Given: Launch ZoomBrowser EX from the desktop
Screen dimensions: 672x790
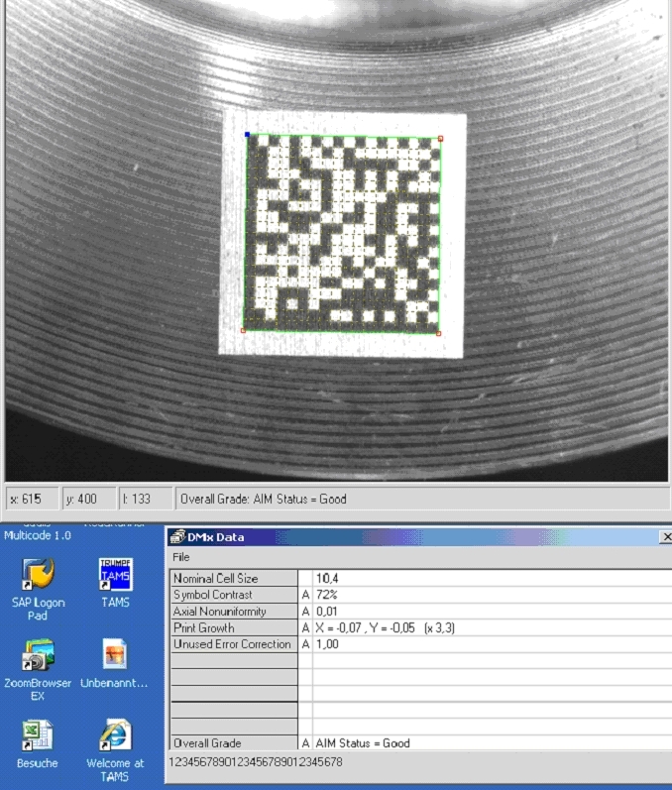Looking at the screenshot, I should point(38,669).
